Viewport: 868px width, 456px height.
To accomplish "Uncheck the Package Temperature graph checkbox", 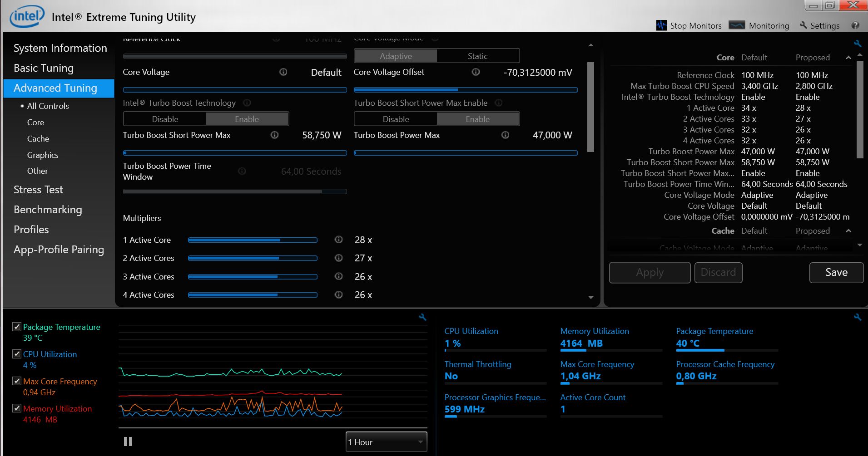I will tap(17, 327).
